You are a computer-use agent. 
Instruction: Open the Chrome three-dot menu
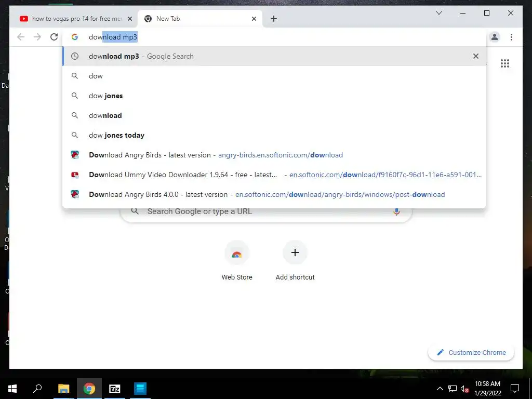click(511, 37)
